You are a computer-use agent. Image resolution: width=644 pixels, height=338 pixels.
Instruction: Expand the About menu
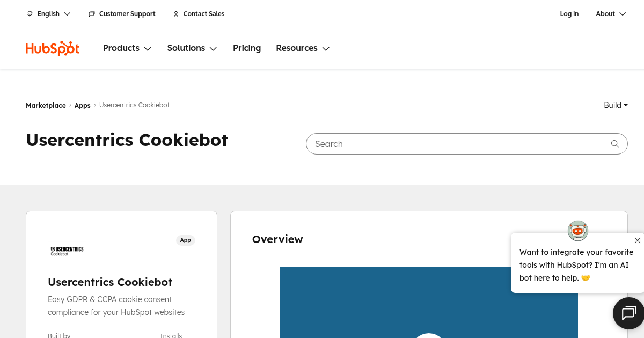pos(611,14)
